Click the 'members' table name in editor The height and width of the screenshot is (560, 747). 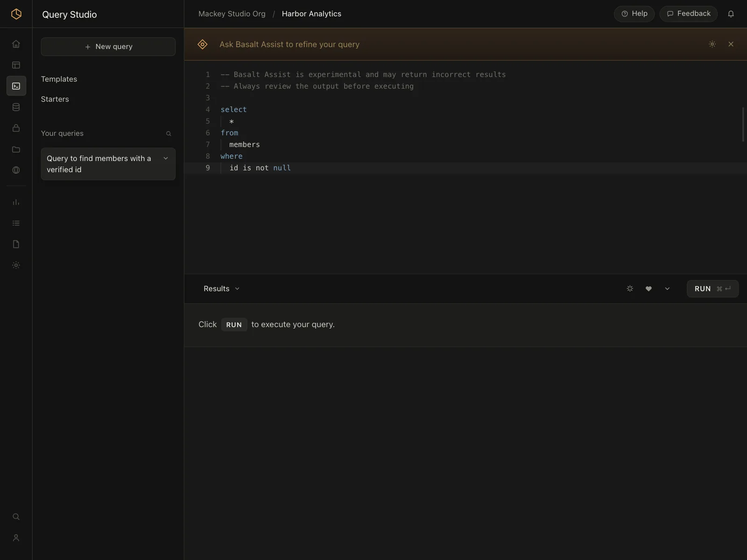click(244, 145)
